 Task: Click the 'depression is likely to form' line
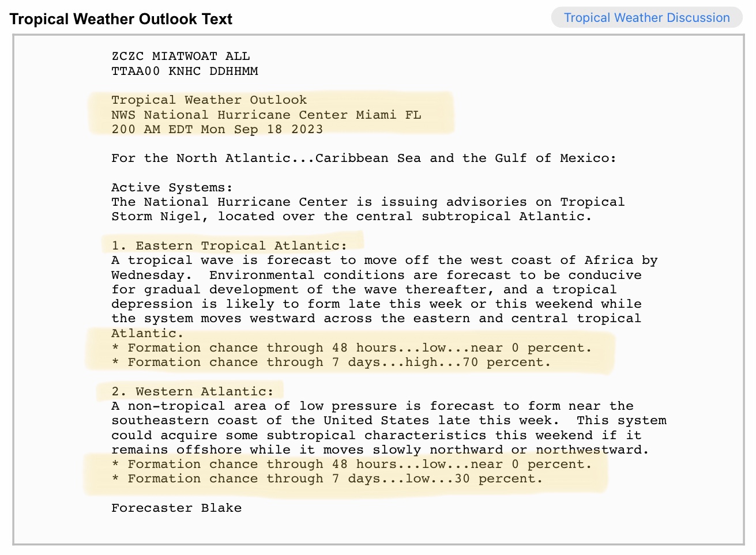[x=377, y=304]
